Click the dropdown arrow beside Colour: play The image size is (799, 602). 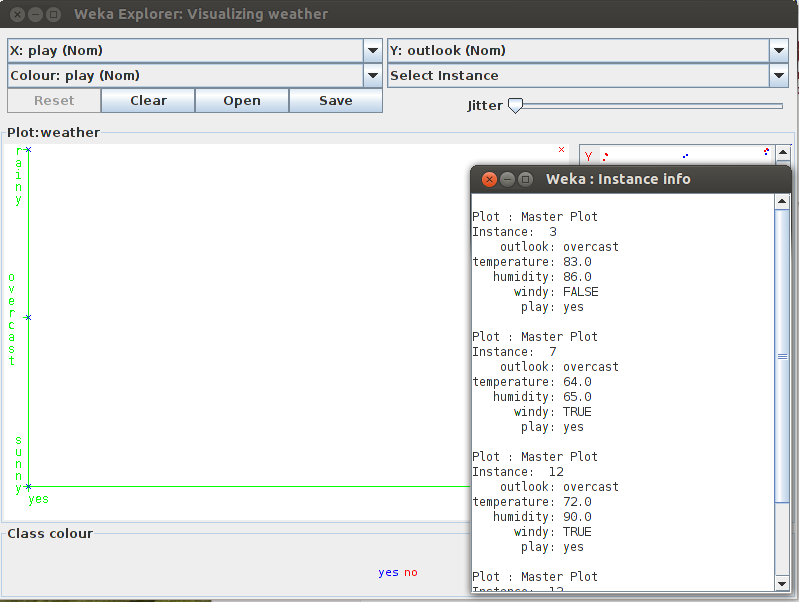372,75
